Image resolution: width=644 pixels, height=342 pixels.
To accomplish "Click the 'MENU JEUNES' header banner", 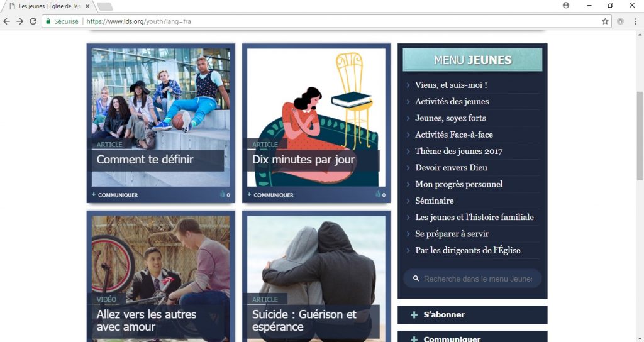I will [472, 60].
